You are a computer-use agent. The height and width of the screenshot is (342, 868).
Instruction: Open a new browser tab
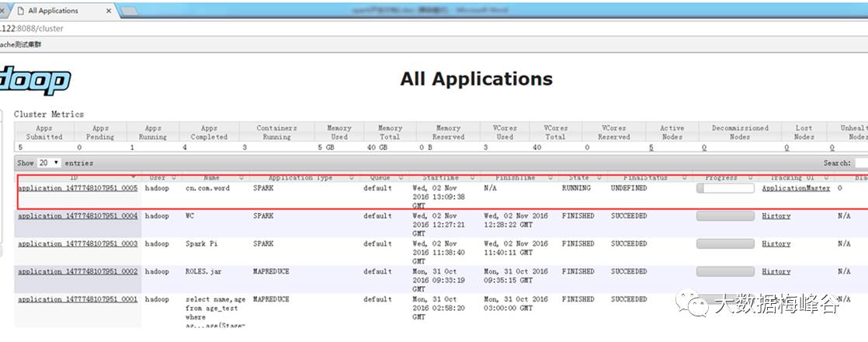(x=128, y=11)
